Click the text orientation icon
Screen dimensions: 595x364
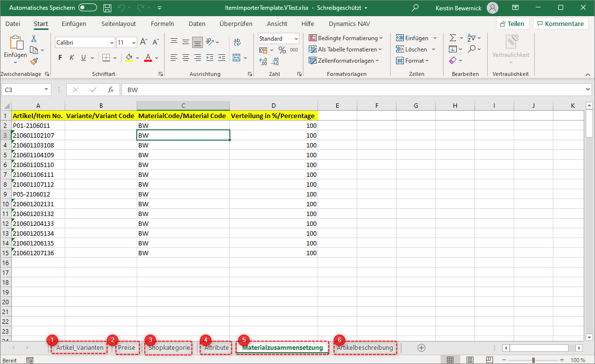coord(210,42)
